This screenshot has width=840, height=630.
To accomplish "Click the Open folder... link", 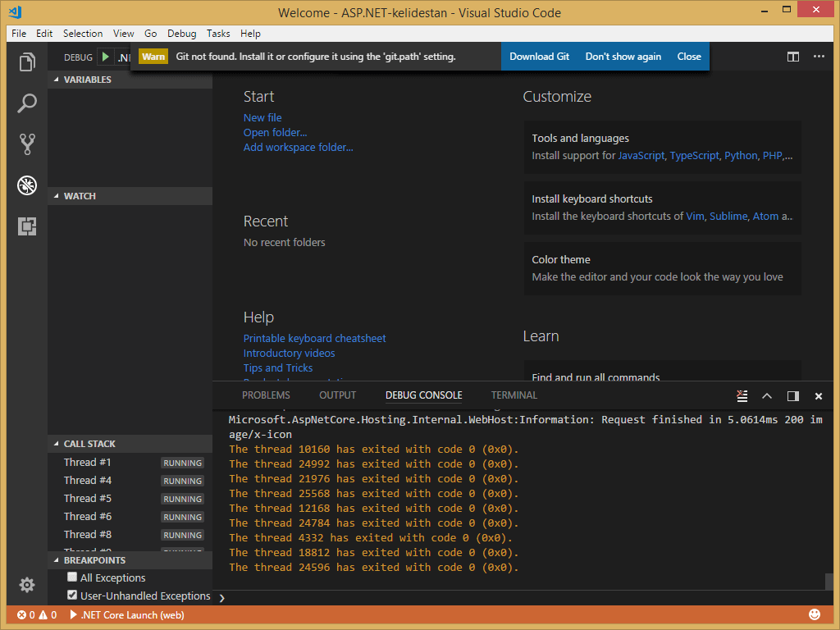I will point(275,132).
